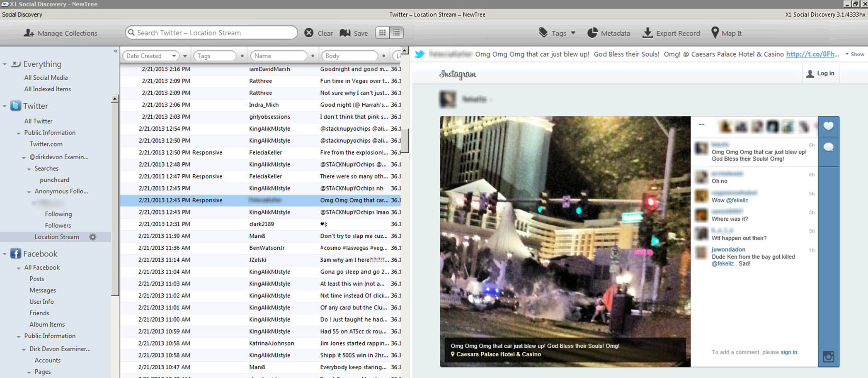Select KatrinaAJohnson 10:58 AM row
Image resolution: width=868 pixels, height=378 pixels.
260,343
